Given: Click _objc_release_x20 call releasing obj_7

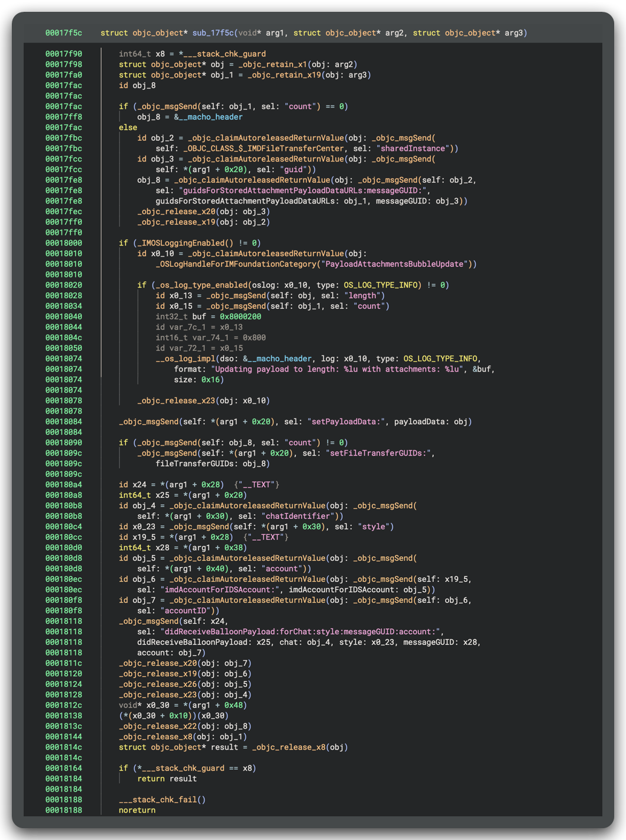Looking at the screenshot, I should [x=158, y=664].
